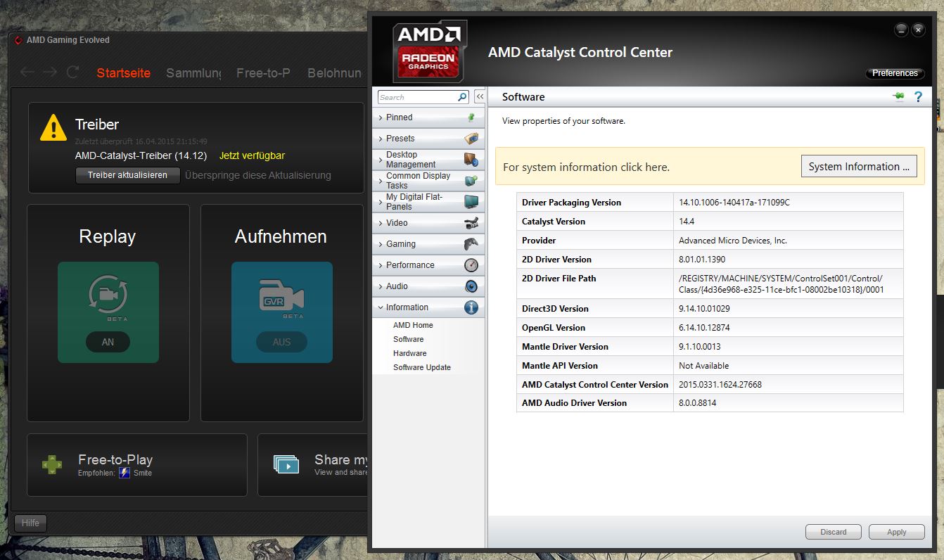
Task: Open AMD Home under Information
Action: [413, 325]
